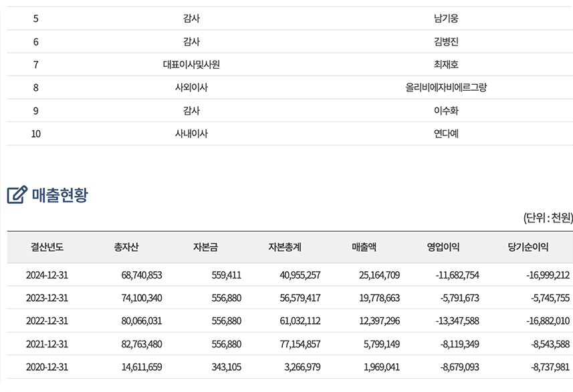Select the name 남기웅
573x392 pixels.
[446, 18]
